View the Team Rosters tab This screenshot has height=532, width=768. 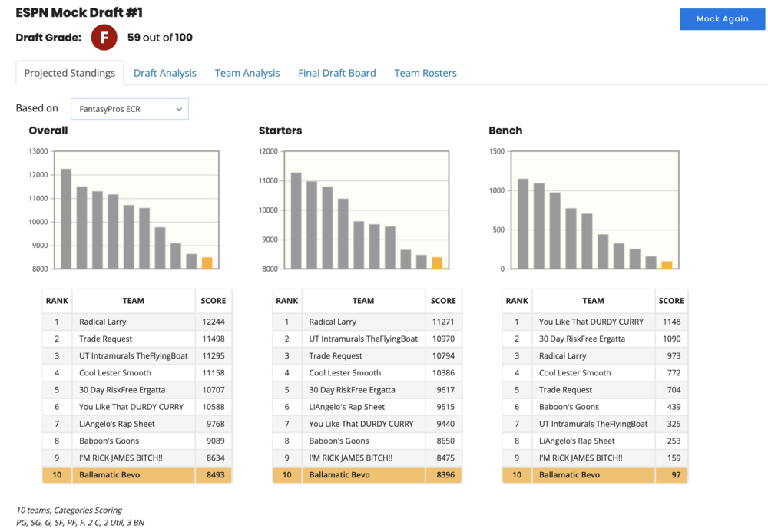(x=425, y=73)
